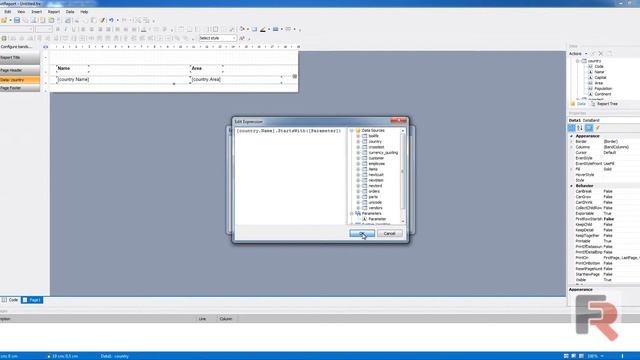The image size is (640, 360).
Task: Select the Page Header band
Action: (20, 71)
